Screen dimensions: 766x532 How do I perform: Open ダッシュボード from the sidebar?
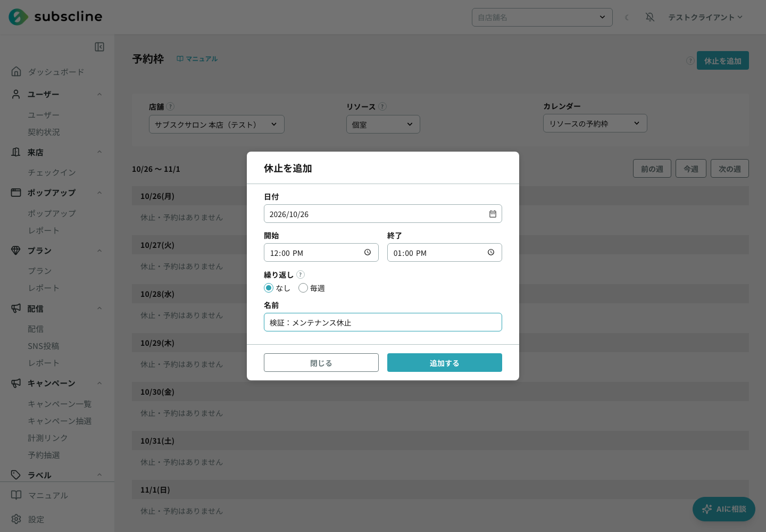(56, 71)
